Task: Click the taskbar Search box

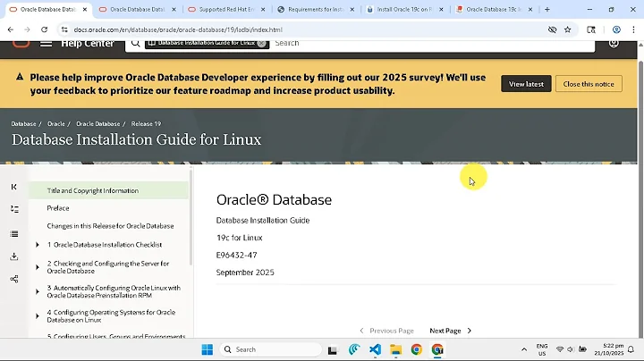Action: coord(270,349)
